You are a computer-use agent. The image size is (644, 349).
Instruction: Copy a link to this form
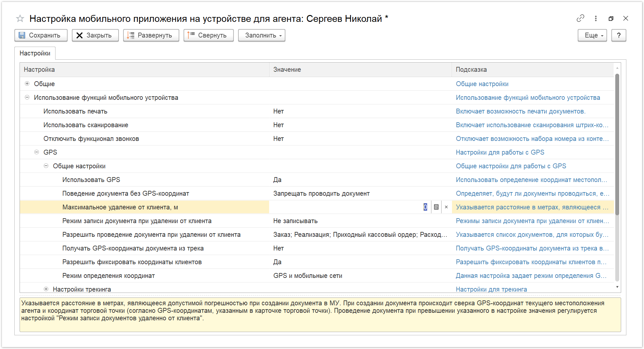(x=580, y=18)
